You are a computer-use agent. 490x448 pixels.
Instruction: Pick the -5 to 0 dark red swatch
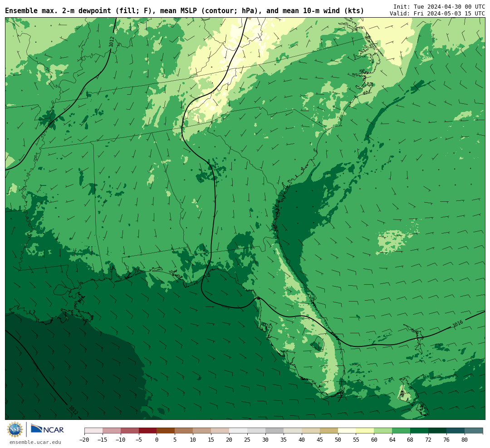point(148,431)
